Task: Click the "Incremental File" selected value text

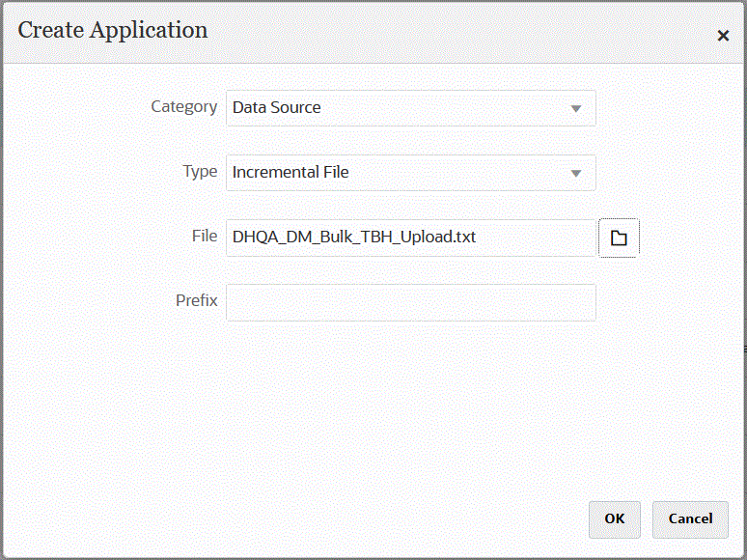Action: pos(290,173)
